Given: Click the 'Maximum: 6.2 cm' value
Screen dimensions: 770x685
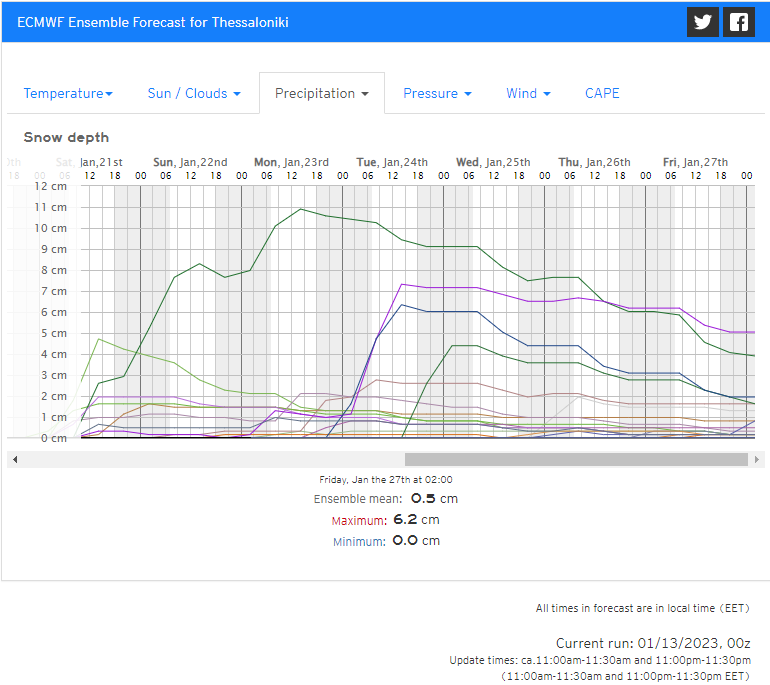Looking at the screenshot, I should [x=385, y=520].
